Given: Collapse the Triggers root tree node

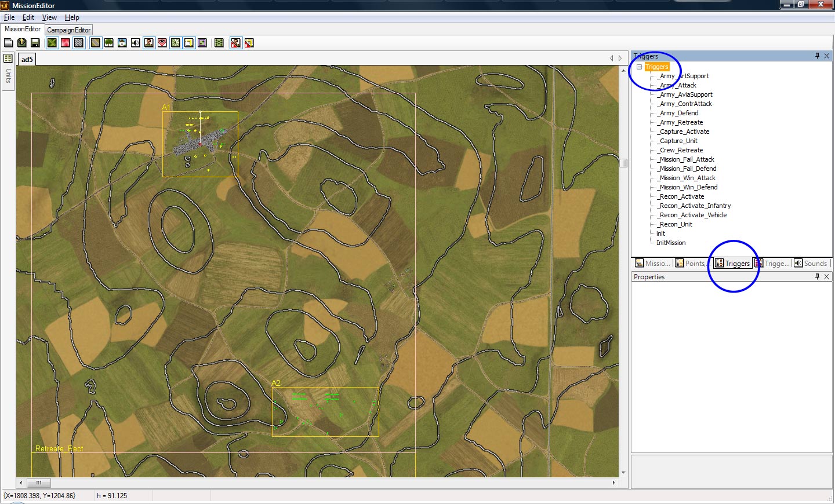Looking at the screenshot, I should pyautogui.click(x=639, y=67).
